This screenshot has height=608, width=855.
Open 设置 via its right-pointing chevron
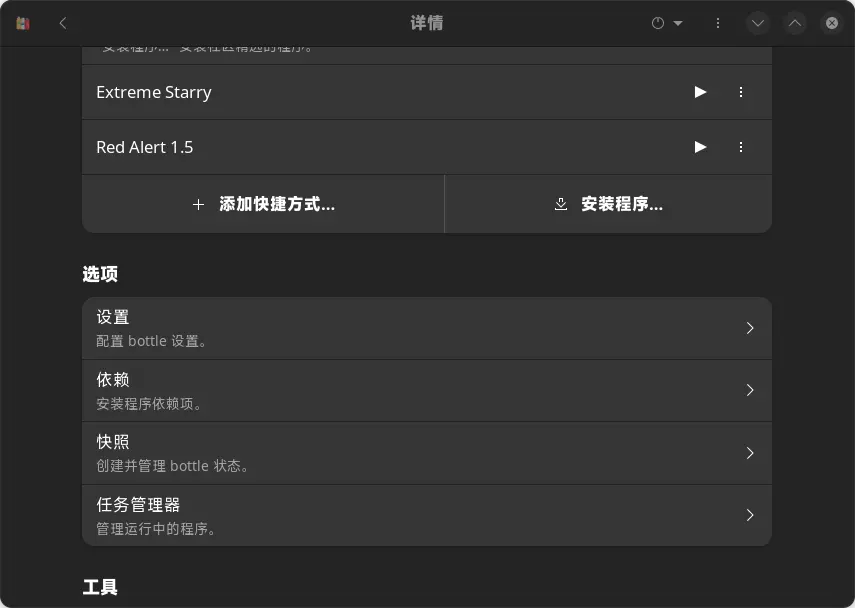point(750,327)
